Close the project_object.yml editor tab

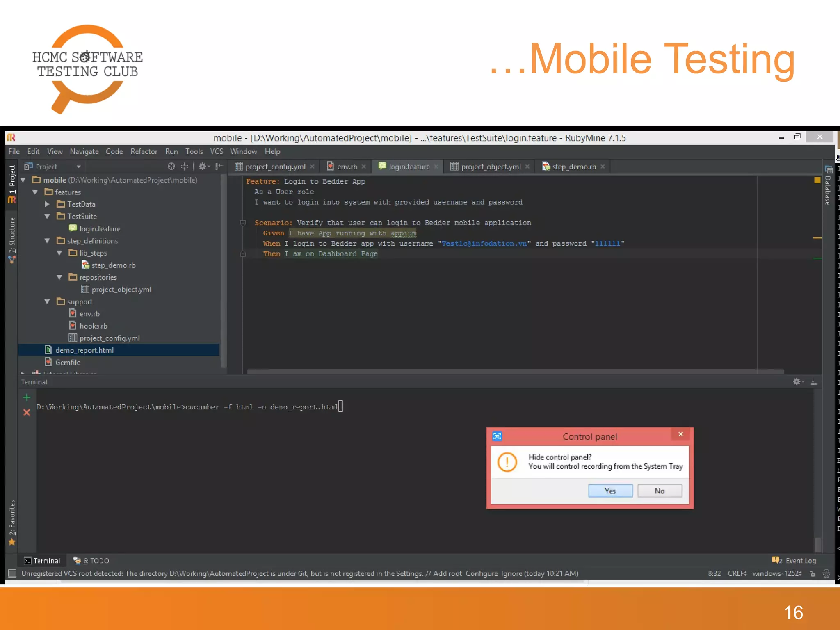point(527,167)
